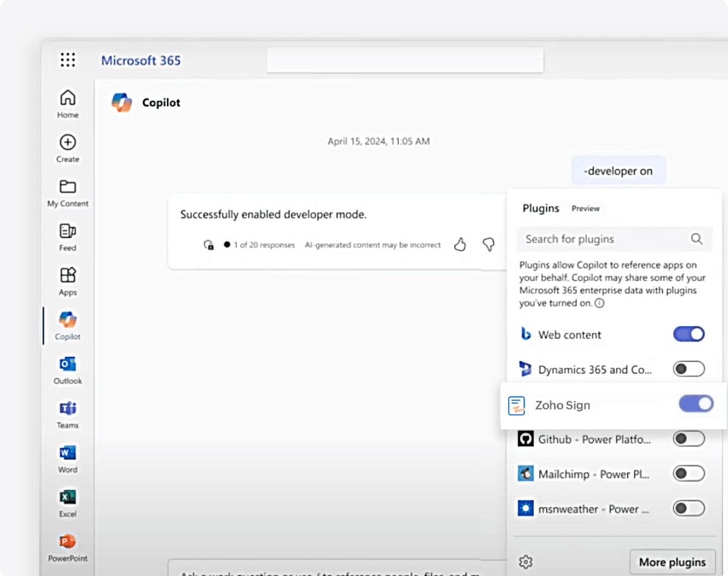Click the Zoho Sign plugin icon

tap(517, 405)
